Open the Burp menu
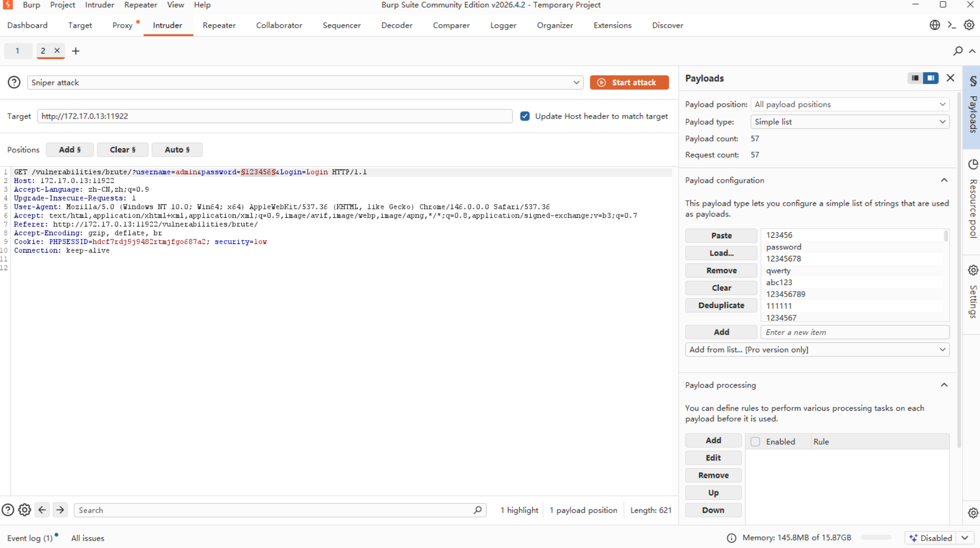The height and width of the screenshot is (548, 980). 32,5
